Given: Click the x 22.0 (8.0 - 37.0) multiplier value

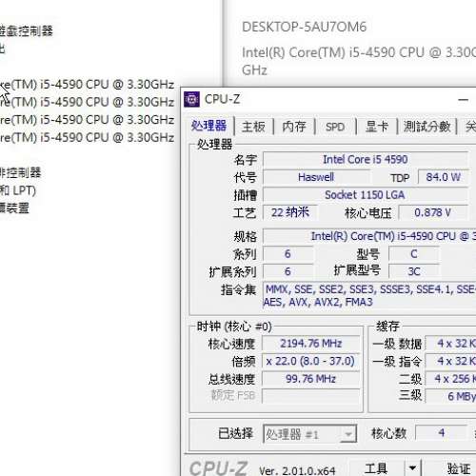Looking at the screenshot, I should [311, 361].
